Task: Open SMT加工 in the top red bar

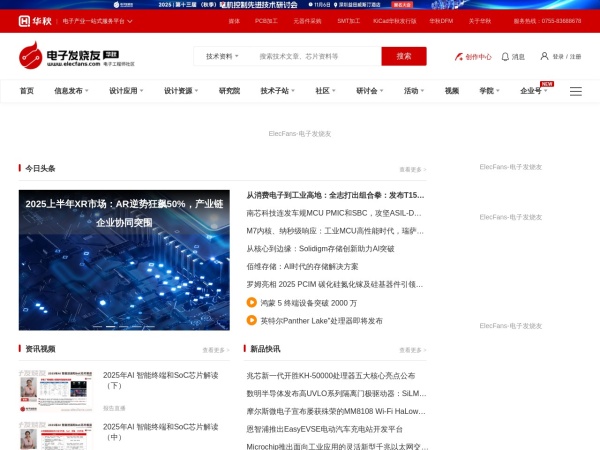Action: 348,21
